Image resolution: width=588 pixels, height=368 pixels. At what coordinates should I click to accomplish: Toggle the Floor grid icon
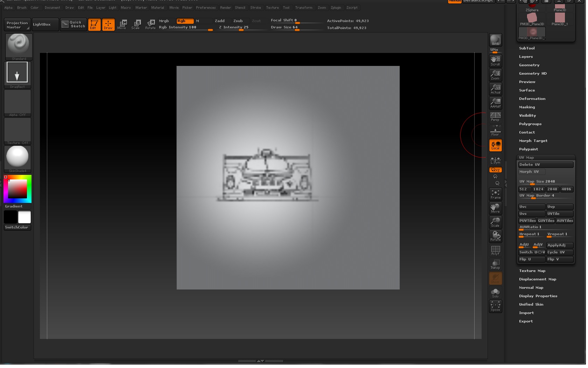[495, 131]
